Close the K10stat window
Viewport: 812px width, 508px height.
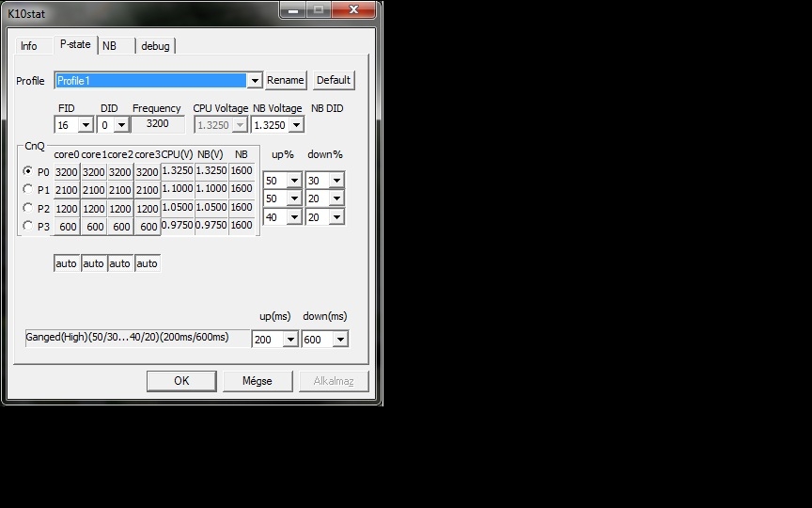[353, 9]
